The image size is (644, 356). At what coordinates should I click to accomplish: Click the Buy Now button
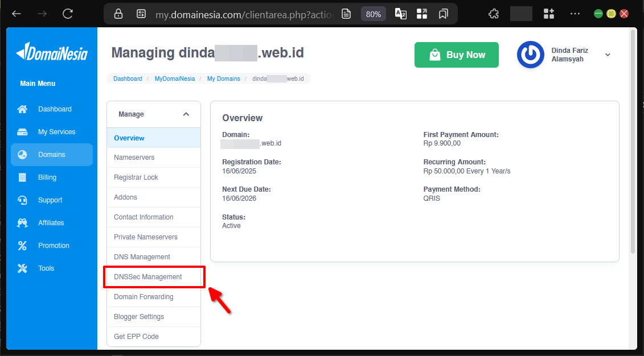point(456,55)
